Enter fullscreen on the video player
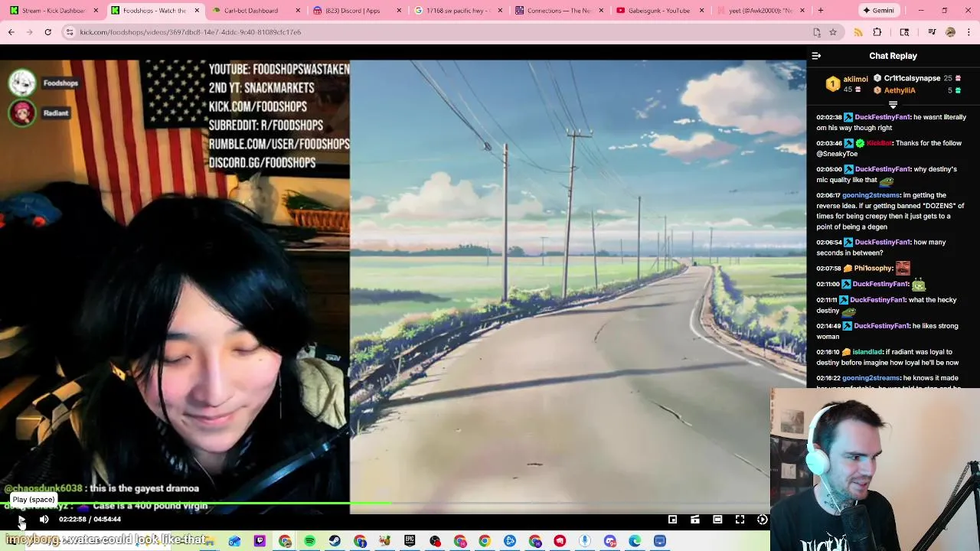The height and width of the screenshot is (551, 980). pyautogui.click(x=740, y=520)
